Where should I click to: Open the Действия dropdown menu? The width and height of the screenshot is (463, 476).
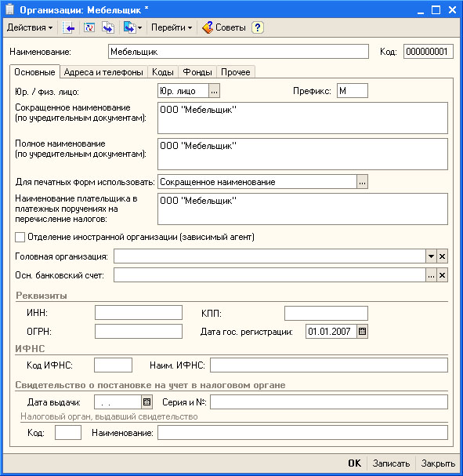30,27
